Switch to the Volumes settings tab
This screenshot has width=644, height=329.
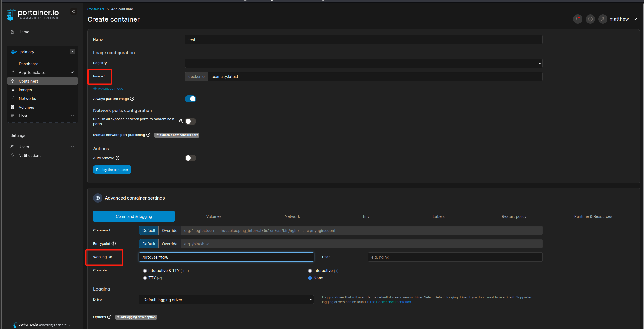click(x=214, y=216)
